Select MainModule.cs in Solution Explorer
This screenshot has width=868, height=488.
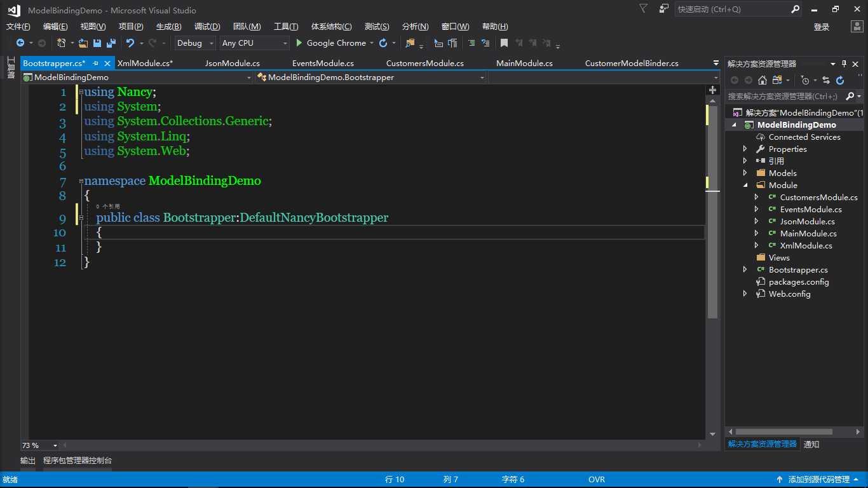pos(808,234)
